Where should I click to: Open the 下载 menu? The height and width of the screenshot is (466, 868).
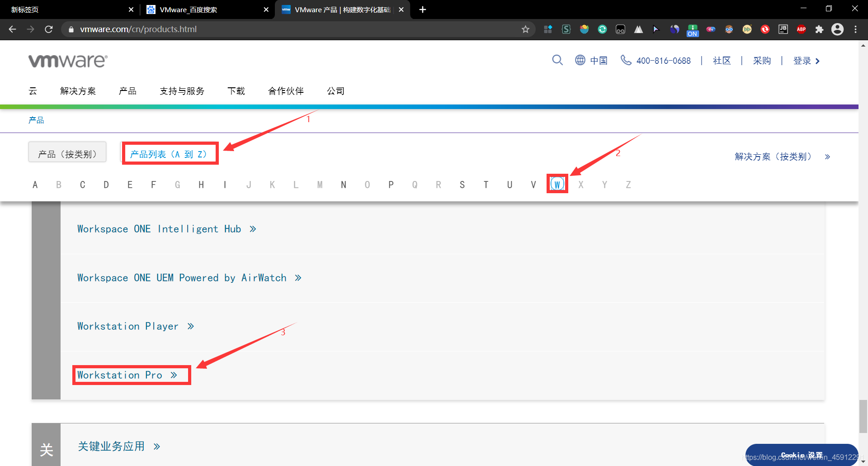click(236, 91)
